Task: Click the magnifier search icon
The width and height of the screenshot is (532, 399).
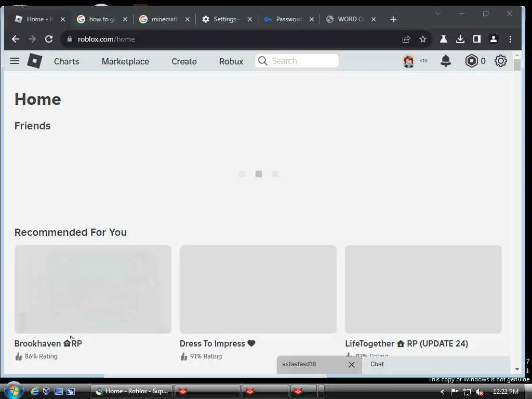Action: 262,61
